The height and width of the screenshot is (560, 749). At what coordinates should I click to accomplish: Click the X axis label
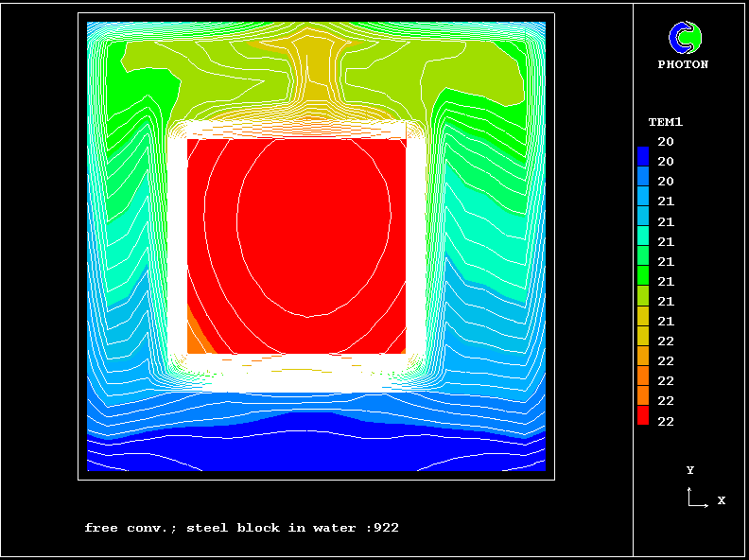(x=721, y=500)
